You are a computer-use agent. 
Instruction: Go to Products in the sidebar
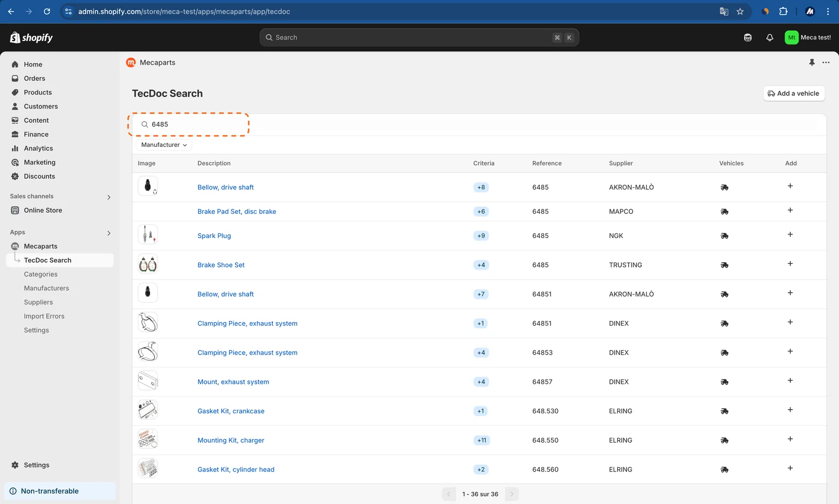pos(38,92)
